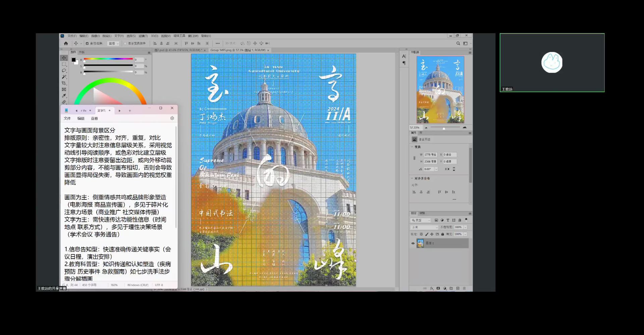
Task: Click align left edges icon in options bar
Action: 155,43
